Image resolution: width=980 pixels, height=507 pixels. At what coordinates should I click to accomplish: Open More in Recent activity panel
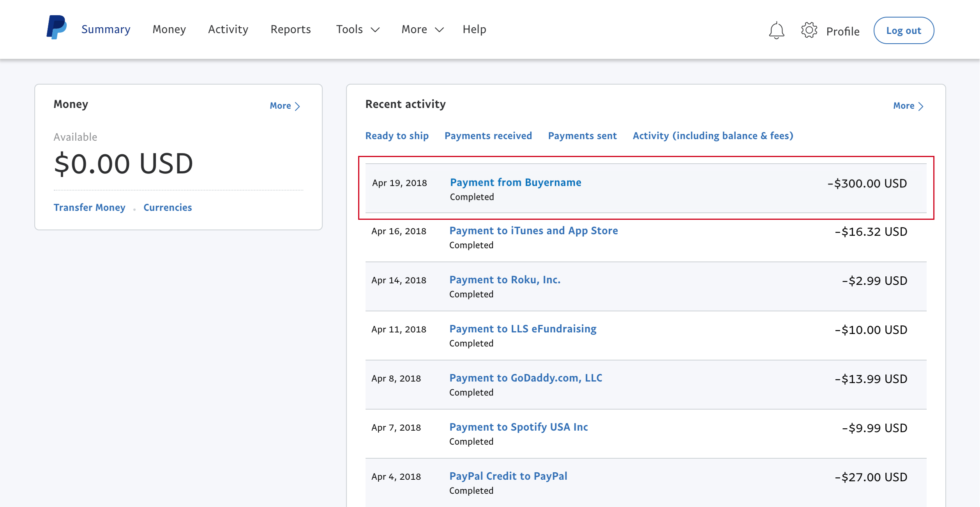point(908,106)
